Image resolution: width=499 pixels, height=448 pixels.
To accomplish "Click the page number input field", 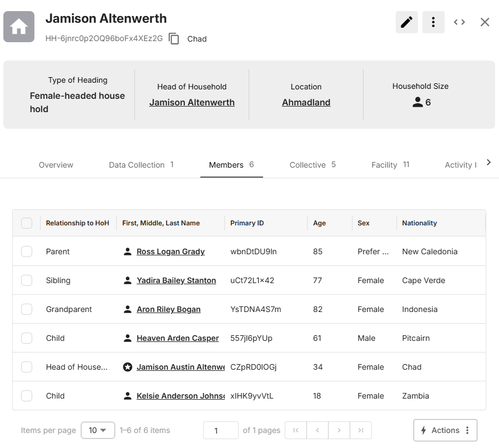I will [x=221, y=430].
